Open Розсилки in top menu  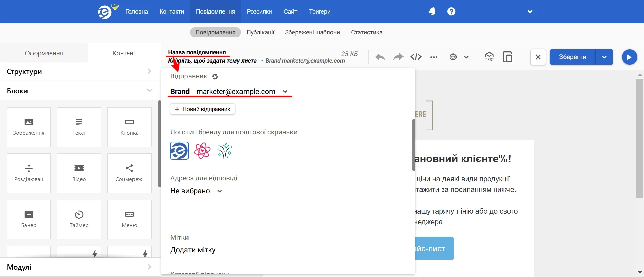click(259, 12)
